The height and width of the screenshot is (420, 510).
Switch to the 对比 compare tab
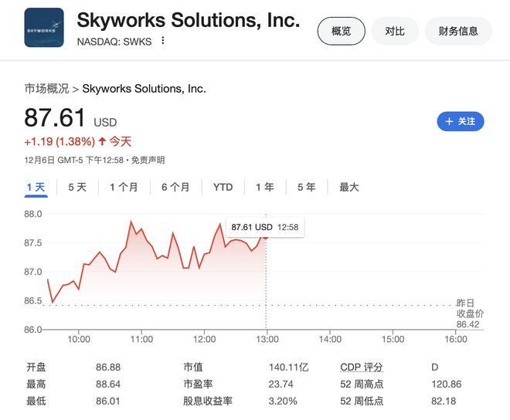(394, 31)
